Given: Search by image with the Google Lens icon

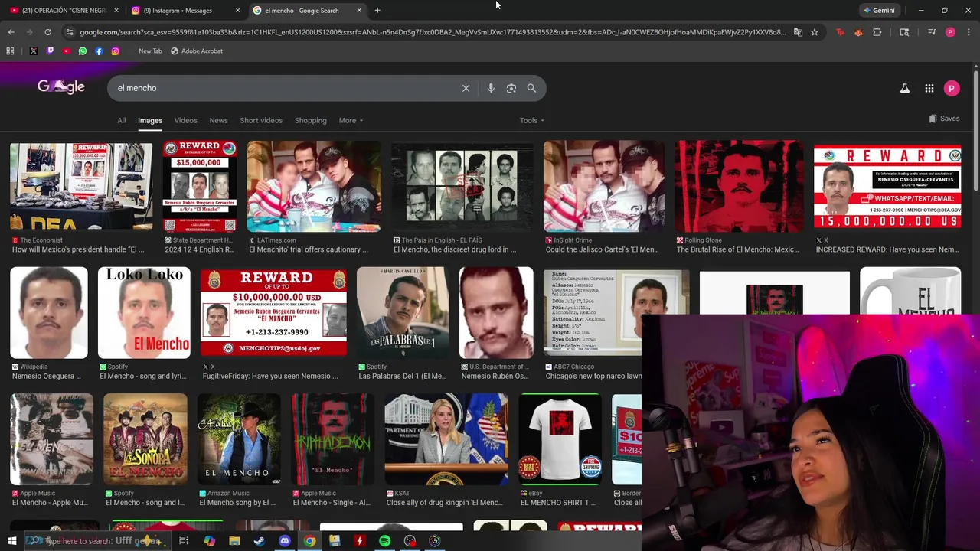Looking at the screenshot, I should pyautogui.click(x=511, y=88).
